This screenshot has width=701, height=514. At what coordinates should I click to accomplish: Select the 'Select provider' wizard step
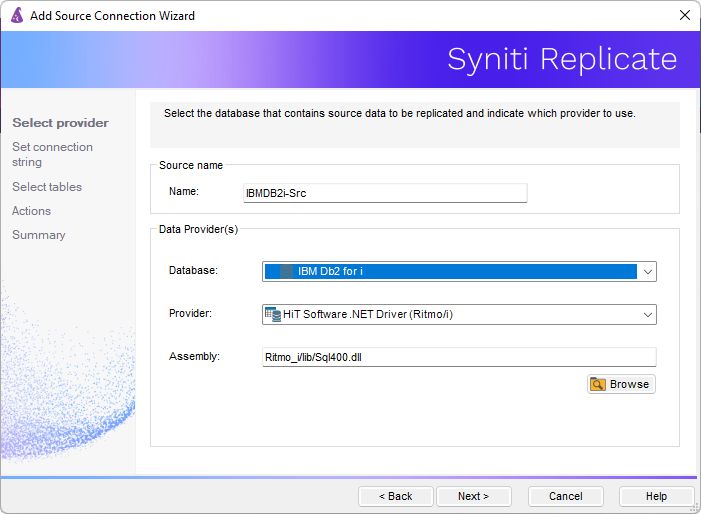click(60, 123)
